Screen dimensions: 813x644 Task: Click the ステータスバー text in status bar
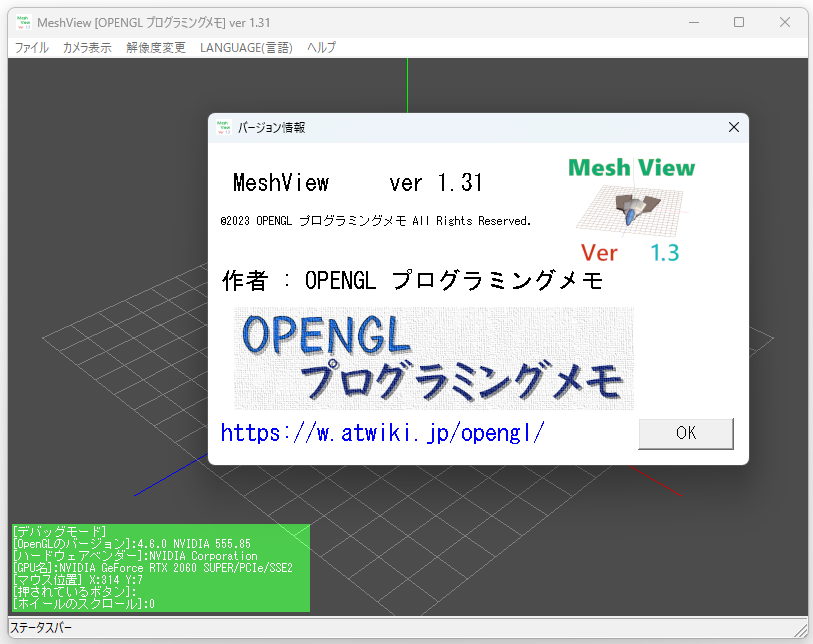[41, 628]
